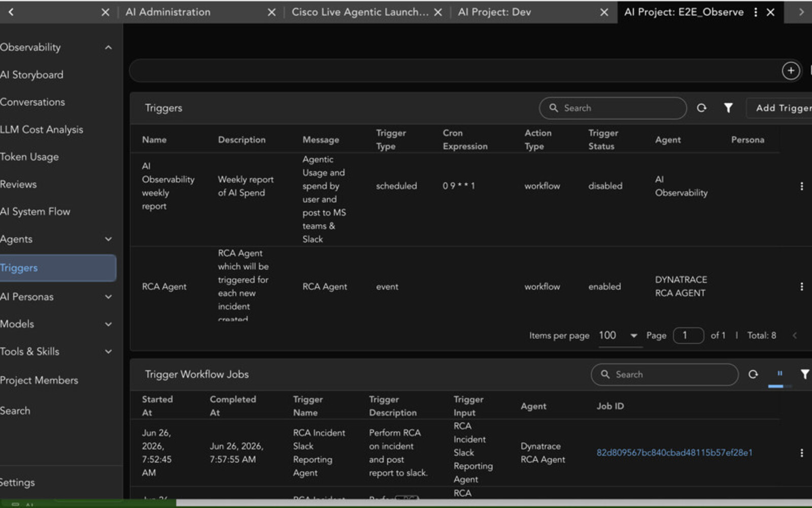Click the Triggers search field
Screen dimensions: 812x508
point(613,108)
